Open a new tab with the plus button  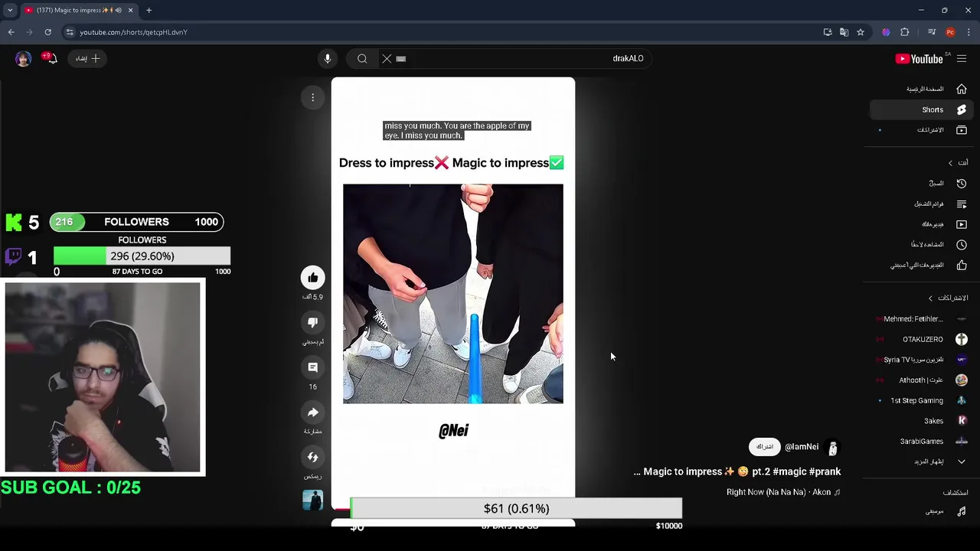149,10
